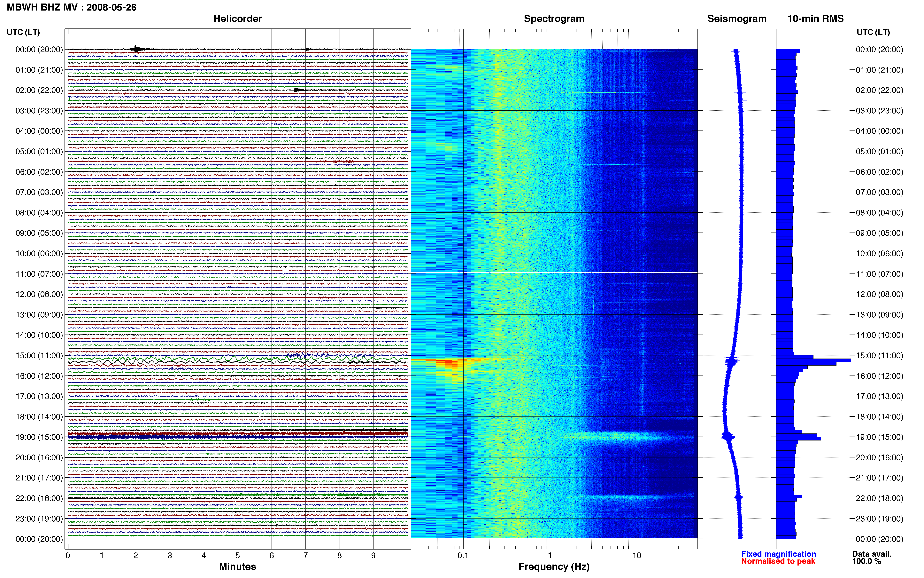This screenshot has width=924, height=578.
Task: Click the RMS peak bar at 19:00
Action: (799, 439)
